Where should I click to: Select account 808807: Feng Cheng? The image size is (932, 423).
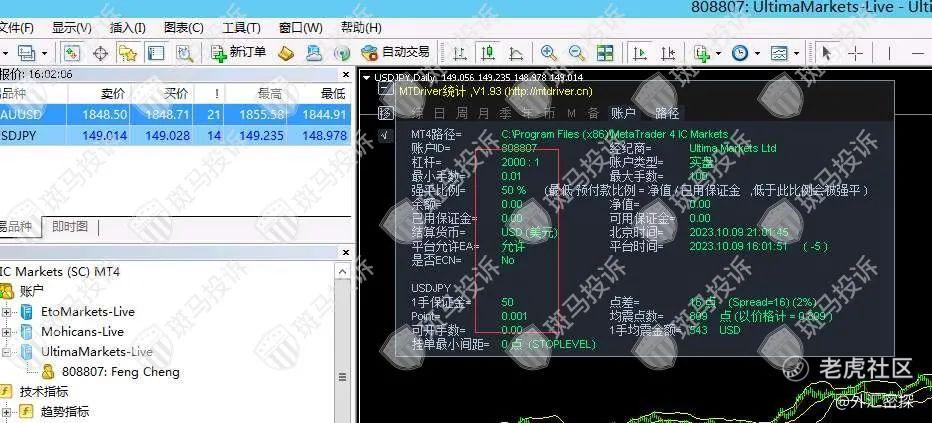(121, 373)
